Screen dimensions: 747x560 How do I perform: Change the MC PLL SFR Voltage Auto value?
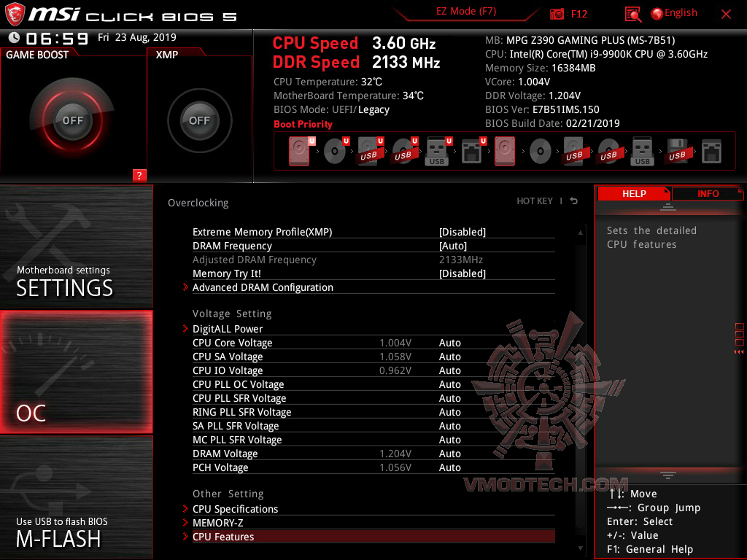(449, 440)
